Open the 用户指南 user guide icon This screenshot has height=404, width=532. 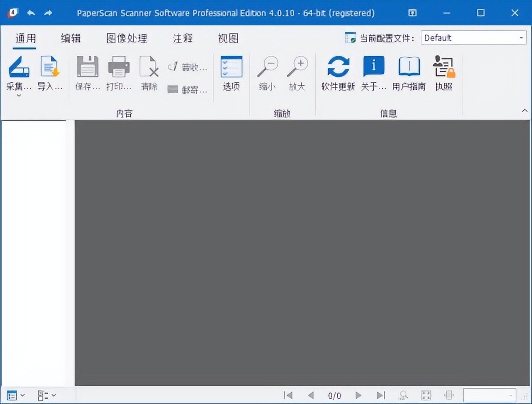409,67
